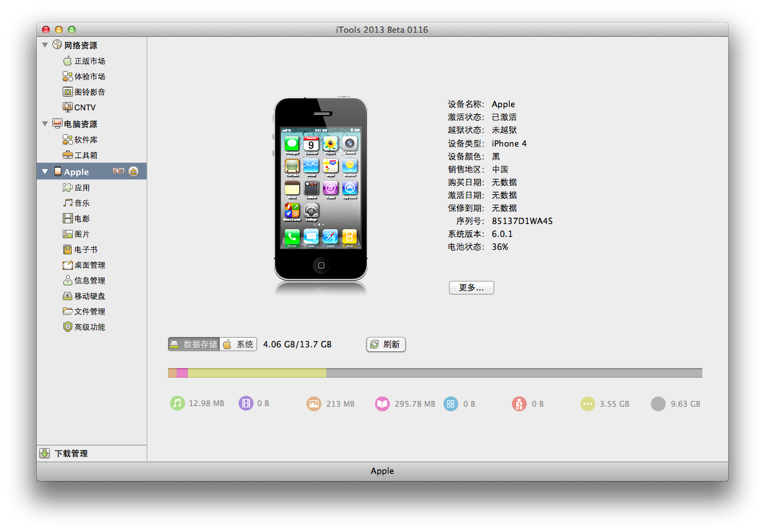Open 工具箱 toolbox icon
The width and height of the screenshot is (765, 532).
[67, 155]
